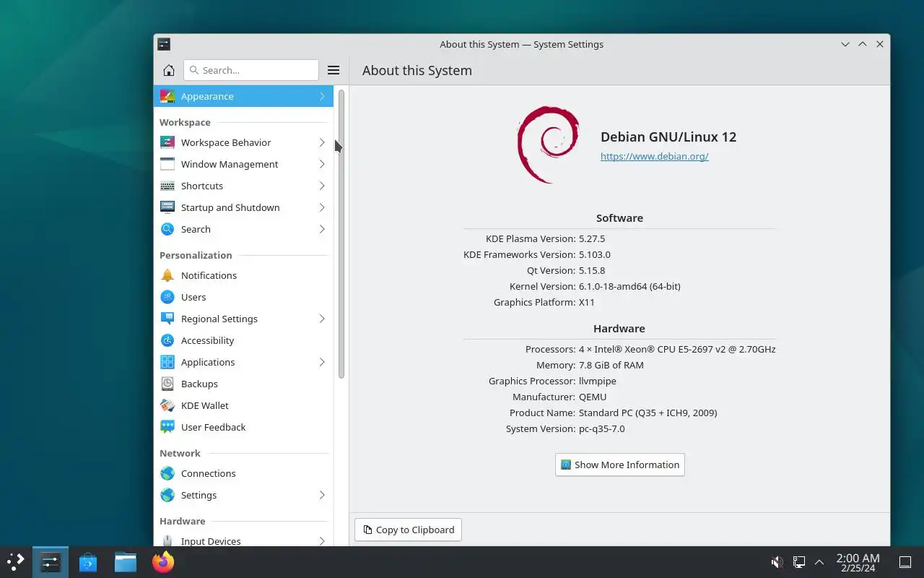Click the Backups icon
Screen dimensions: 924x578
pos(167,384)
